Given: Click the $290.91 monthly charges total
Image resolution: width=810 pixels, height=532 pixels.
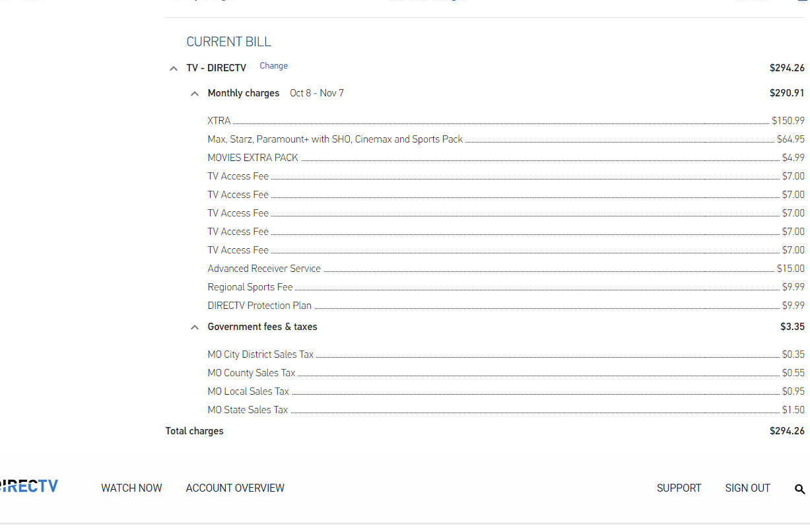Looking at the screenshot, I should pyautogui.click(x=787, y=93).
